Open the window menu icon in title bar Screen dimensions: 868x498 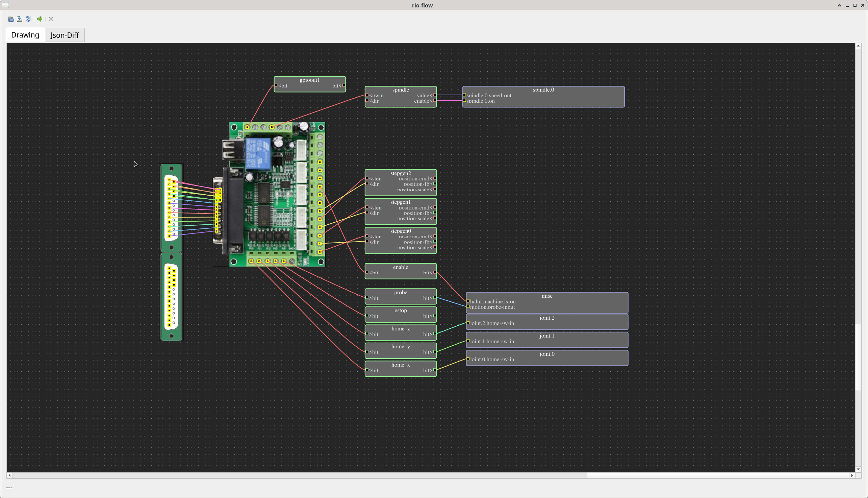tap(5, 5)
